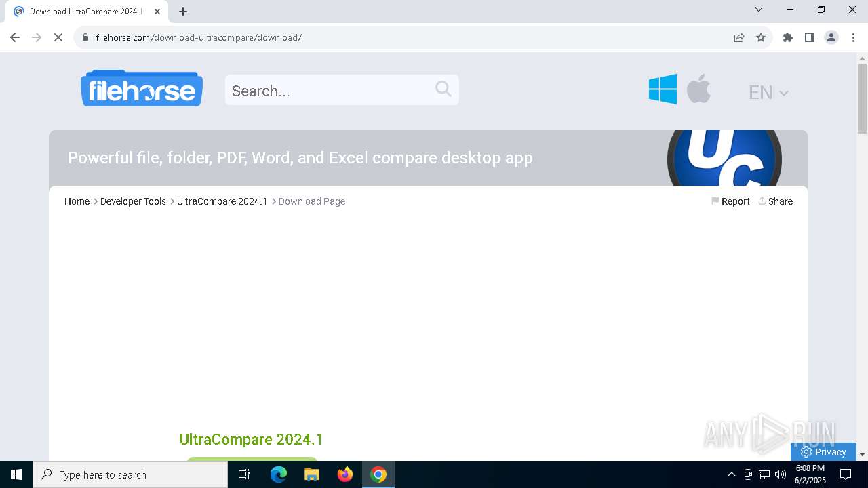Open a new tab
This screenshot has height=488, width=868.
coord(183,12)
